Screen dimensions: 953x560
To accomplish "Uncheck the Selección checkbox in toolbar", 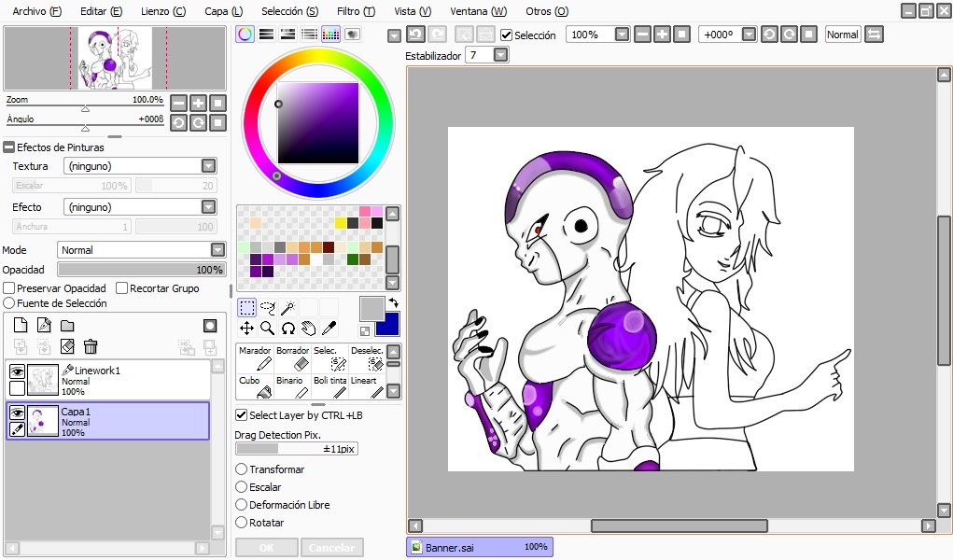I will pos(506,35).
